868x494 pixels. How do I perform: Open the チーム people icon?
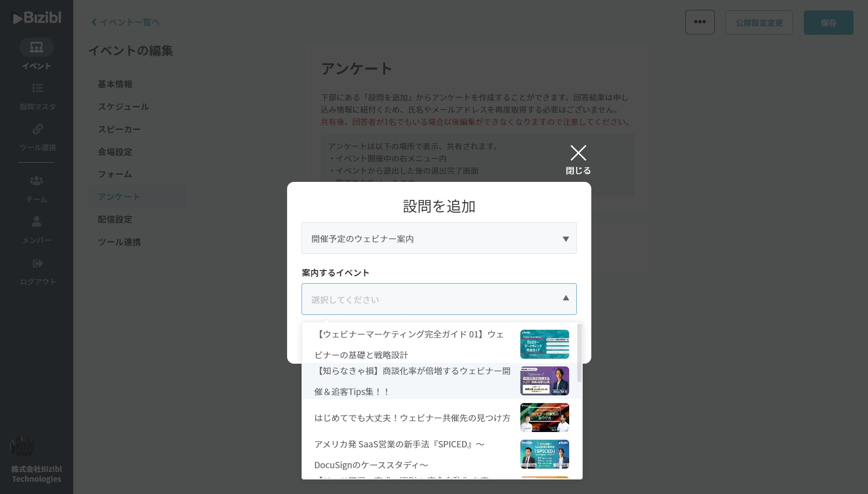pos(37,181)
